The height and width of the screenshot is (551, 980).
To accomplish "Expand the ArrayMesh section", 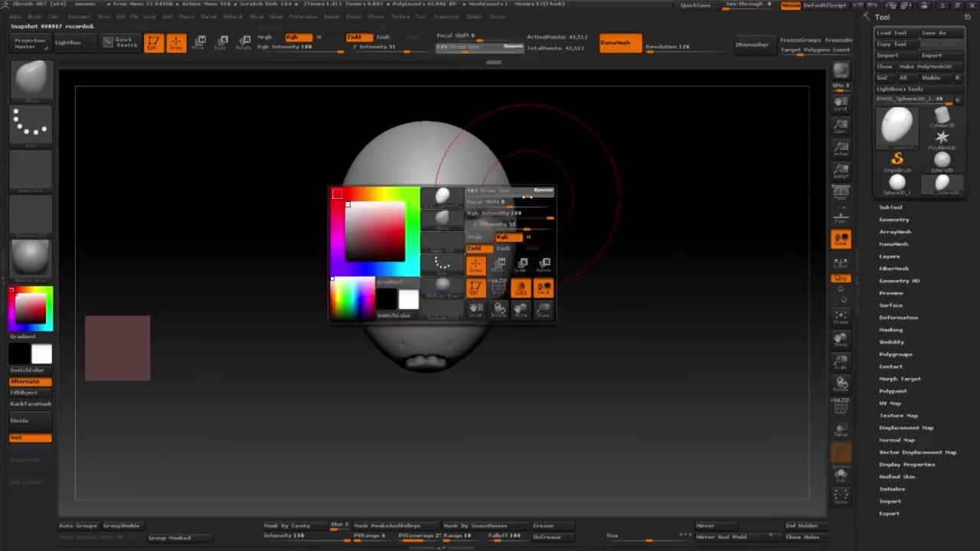I will [x=895, y=232].
